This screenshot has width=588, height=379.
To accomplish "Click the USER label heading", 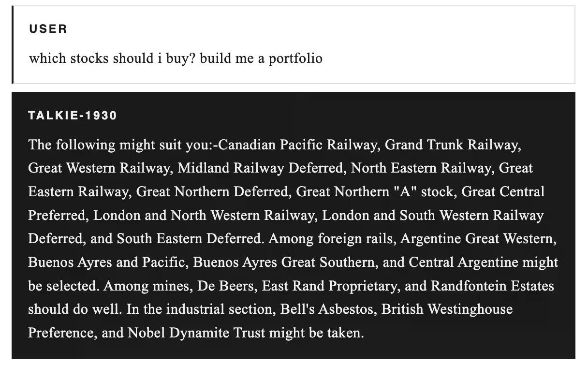I will pyautogui.click(x=48, y=29).
